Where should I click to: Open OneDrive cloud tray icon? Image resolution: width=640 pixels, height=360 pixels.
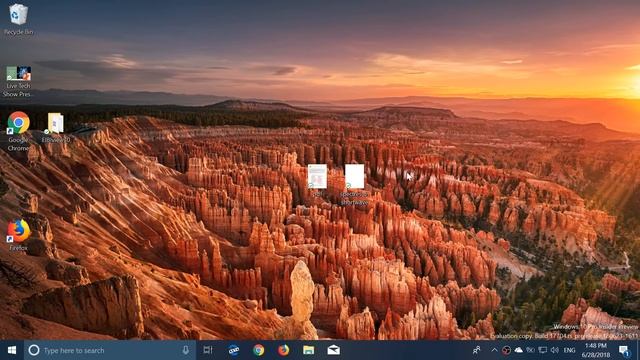click(x=518, y=350)
